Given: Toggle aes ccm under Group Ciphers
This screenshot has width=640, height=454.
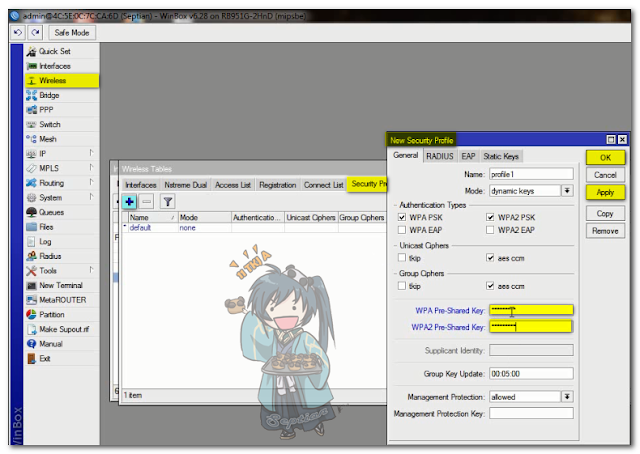Looking at the screenshot, I should click(x=490, y=286).
